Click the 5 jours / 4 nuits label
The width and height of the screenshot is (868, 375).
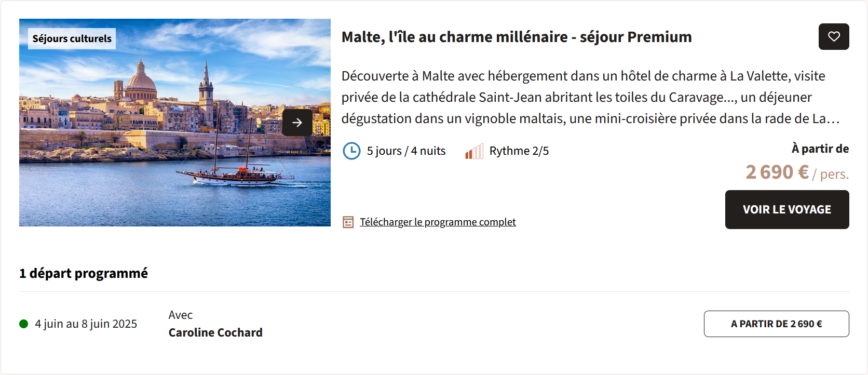click(406, 151)
